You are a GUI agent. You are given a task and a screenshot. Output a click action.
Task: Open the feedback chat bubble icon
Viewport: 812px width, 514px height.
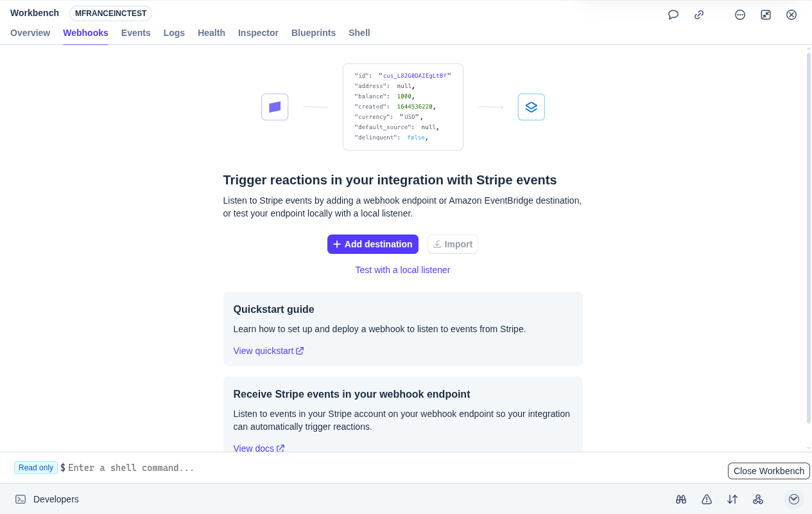point(673,14)
